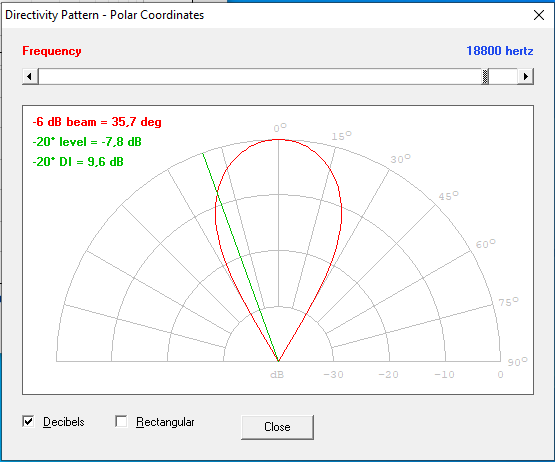Close the dialog with the X icon

pos(539,15)
